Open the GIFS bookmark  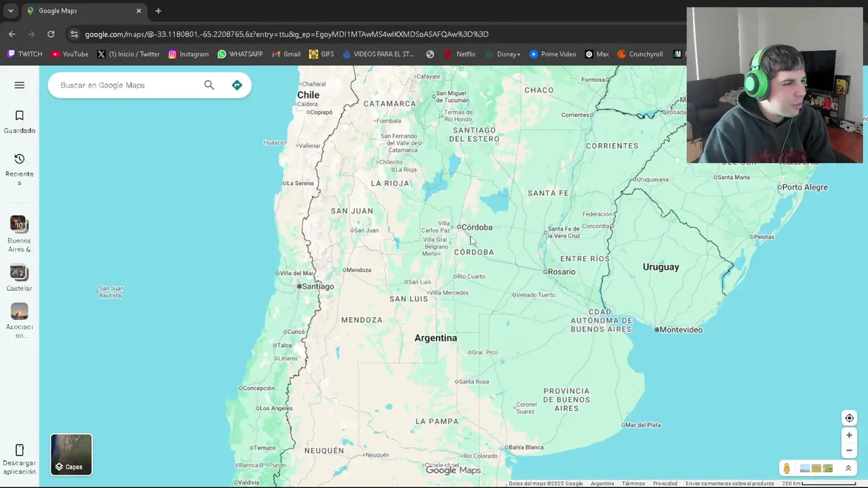321,54
